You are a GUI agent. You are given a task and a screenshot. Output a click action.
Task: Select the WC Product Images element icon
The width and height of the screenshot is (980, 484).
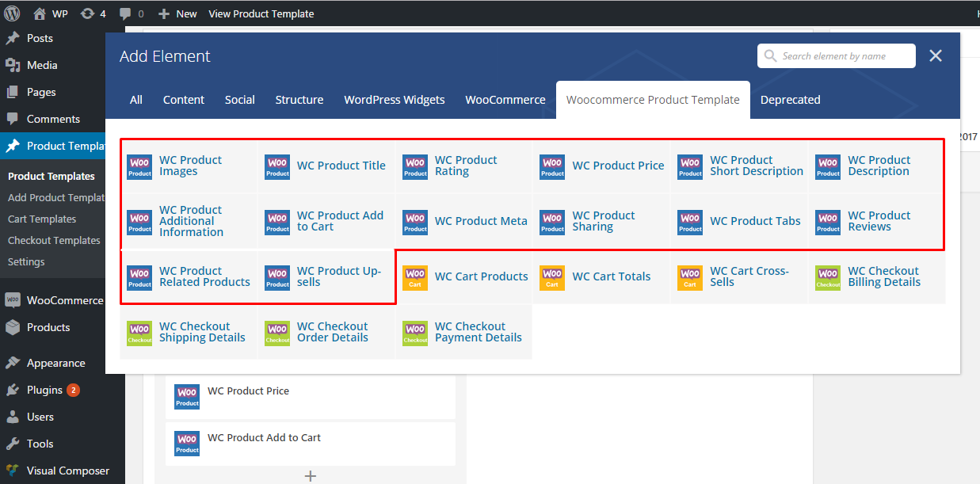pos(139,166)
